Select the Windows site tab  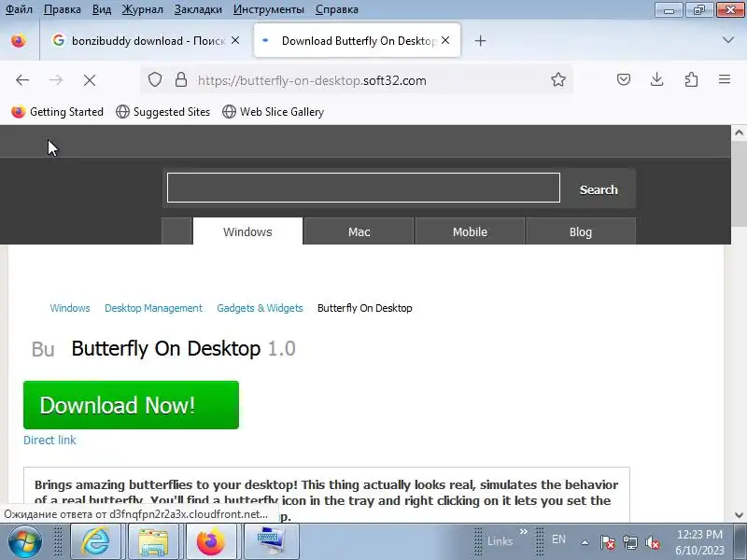tap(247, 231)
